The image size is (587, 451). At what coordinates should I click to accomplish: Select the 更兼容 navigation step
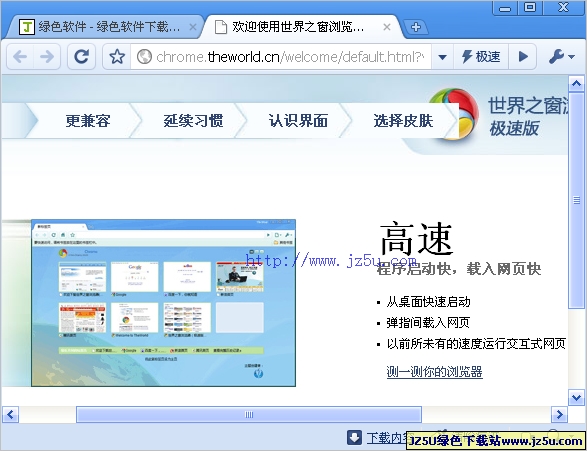(88, 121)
